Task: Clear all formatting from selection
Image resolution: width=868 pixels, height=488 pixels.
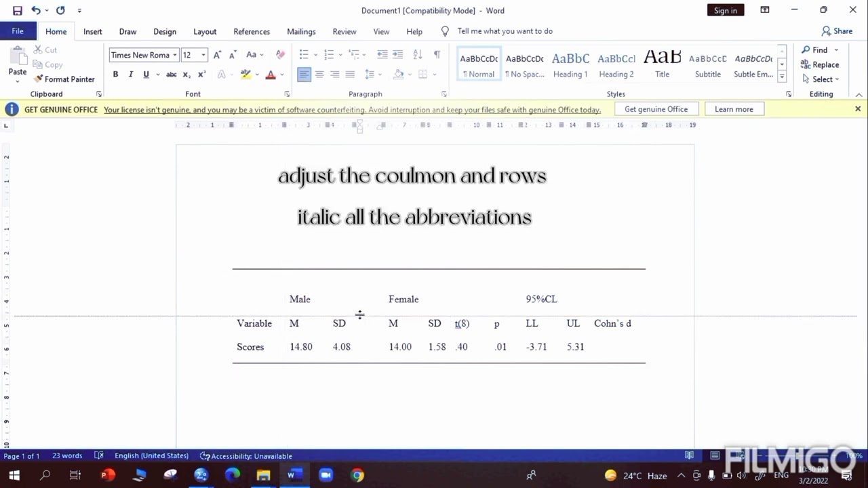Action: click(280, 55)
